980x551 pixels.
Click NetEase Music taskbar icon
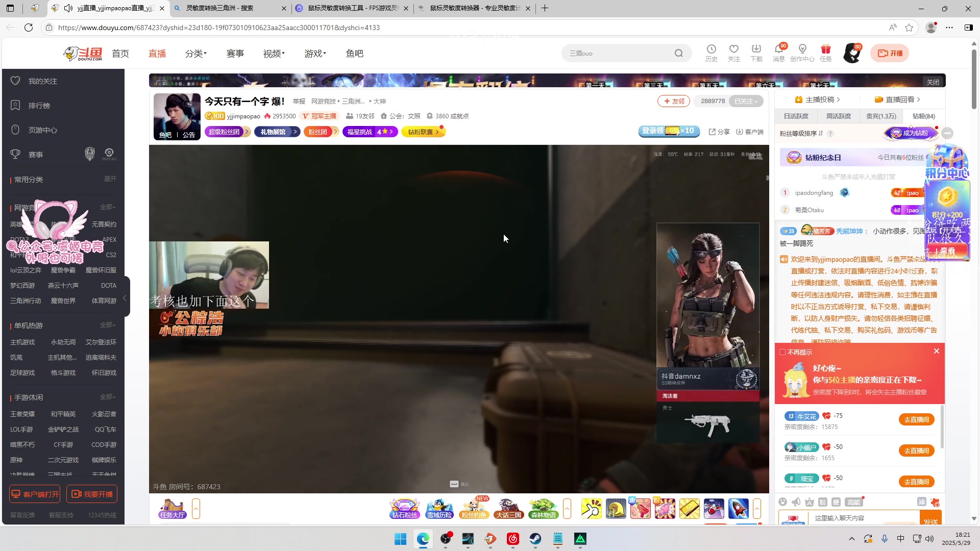513,539
